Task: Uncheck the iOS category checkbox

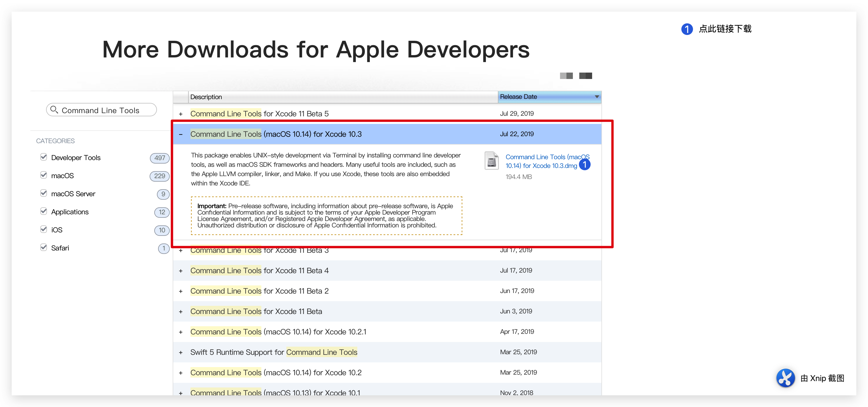Action: coord(43,229)
